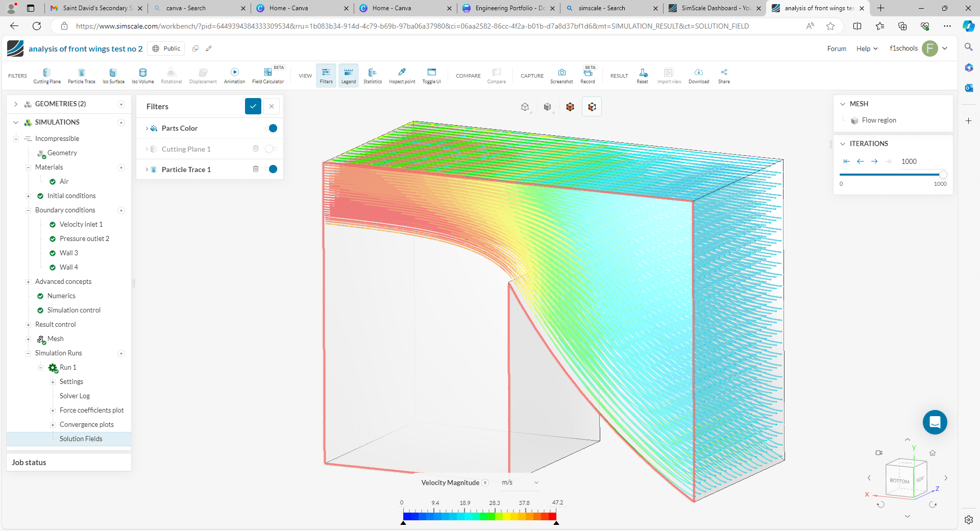Delete Particle Trace 1 with trash icon
The height and width of the screenshot is (531, 980).
[x=256, y=169]
